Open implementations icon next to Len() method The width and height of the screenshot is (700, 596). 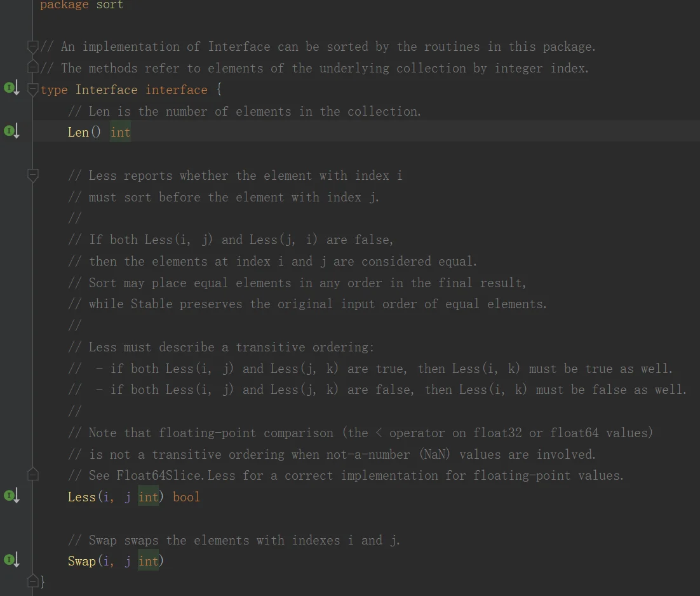pyautogui.click(x=12, y=132)
